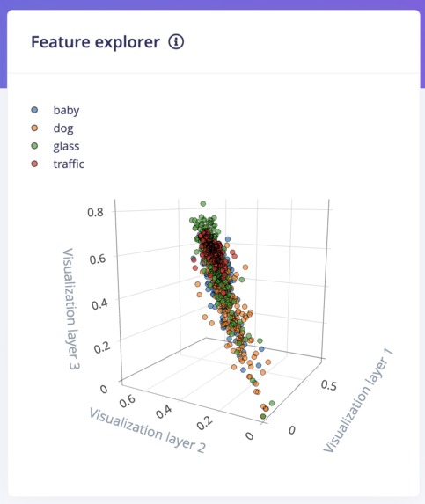Click the blue baby legend marker

(34, 110)
